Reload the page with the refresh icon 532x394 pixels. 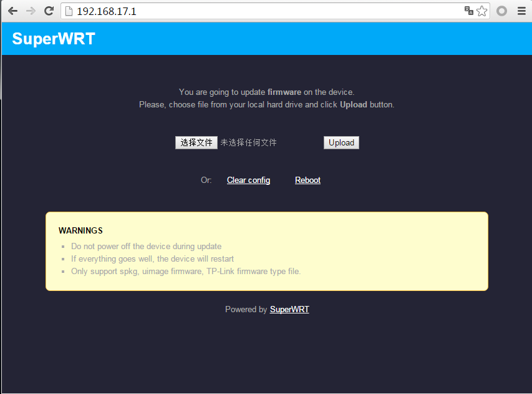point(49,11)
